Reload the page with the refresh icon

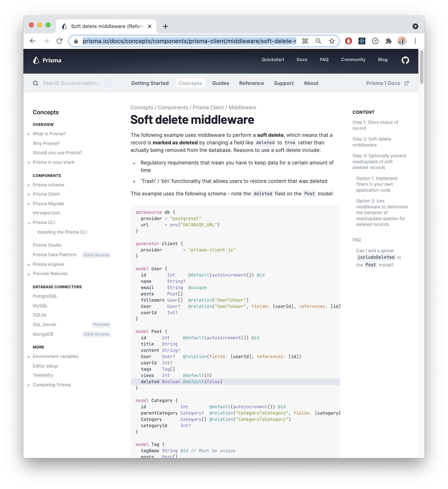pyautogui.click(x=60, y=41)
